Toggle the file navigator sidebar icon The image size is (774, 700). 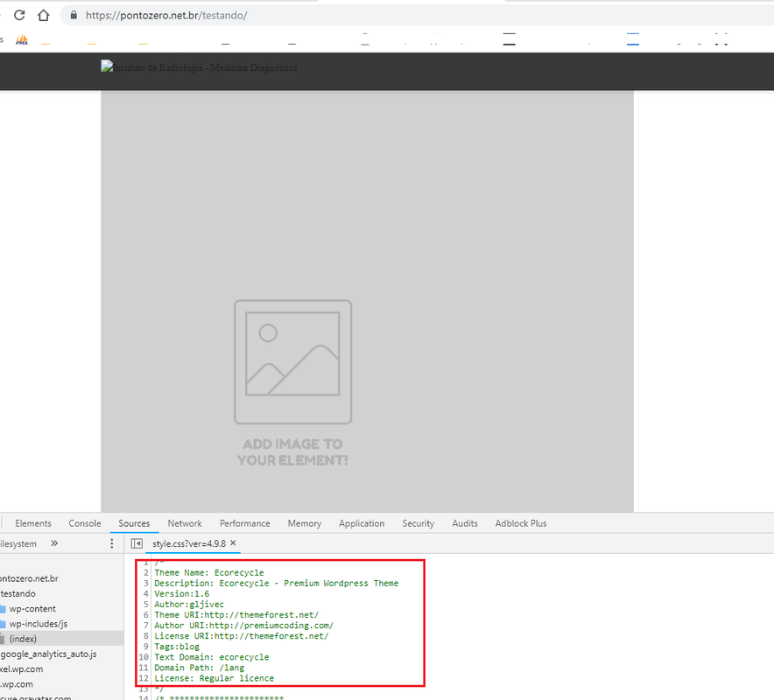(137, 543)
